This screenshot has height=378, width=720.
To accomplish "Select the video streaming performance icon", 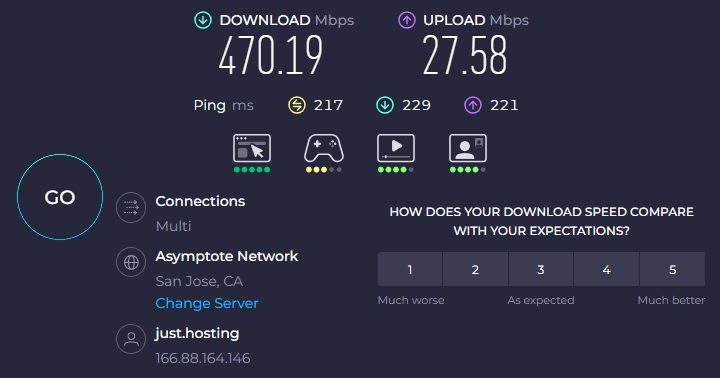I will (x=396, y=148).
